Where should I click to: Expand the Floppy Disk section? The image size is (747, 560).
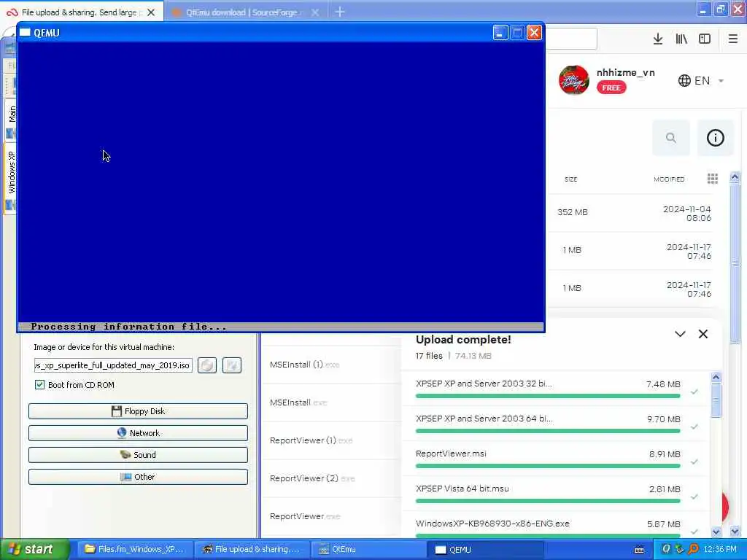coord(138,411)
